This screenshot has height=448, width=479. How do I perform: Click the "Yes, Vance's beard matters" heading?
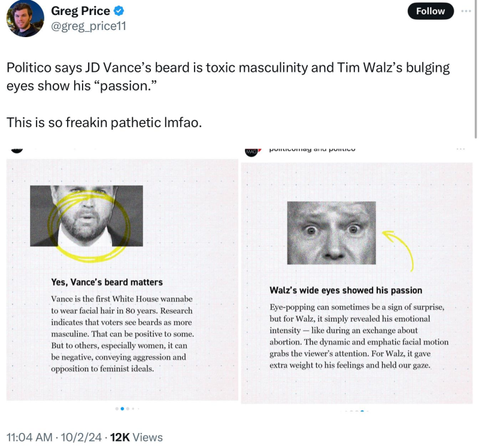coord(107,282)
